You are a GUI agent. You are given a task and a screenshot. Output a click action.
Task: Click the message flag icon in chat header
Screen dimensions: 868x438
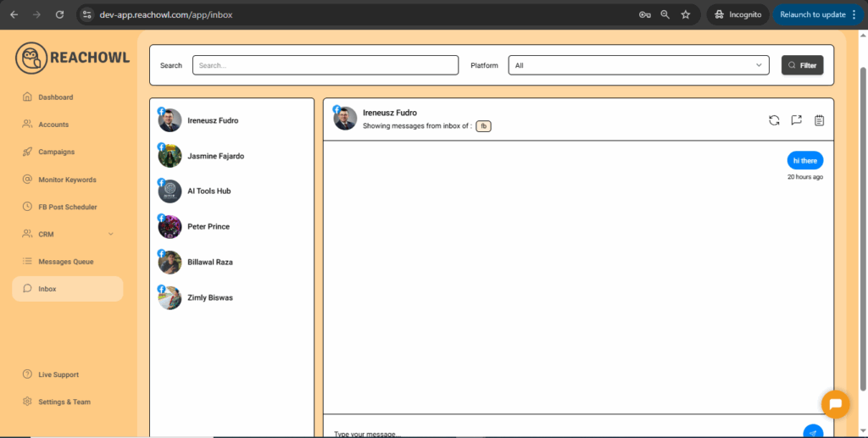coord(797,120)
